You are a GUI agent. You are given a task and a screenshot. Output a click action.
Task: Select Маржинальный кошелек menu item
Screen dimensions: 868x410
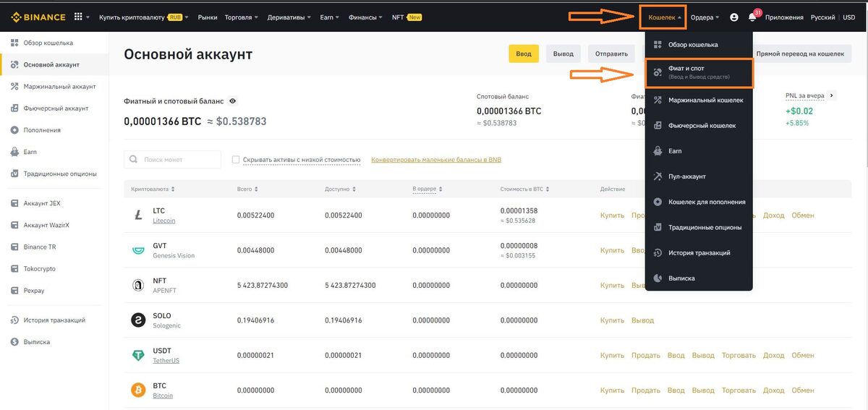pyautogui.click(x=699, y=100)
